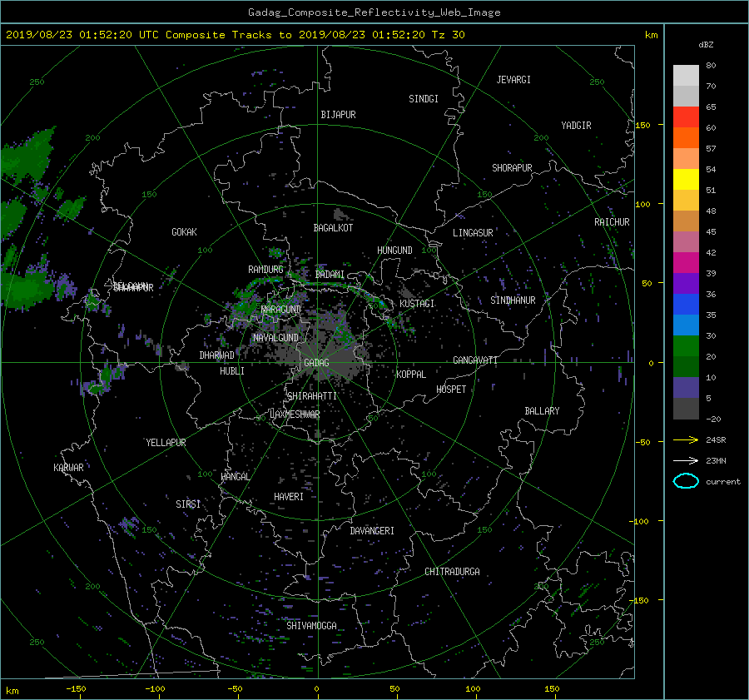
Task: Click the DAVANGERI city label
Action: coord(372,531)
